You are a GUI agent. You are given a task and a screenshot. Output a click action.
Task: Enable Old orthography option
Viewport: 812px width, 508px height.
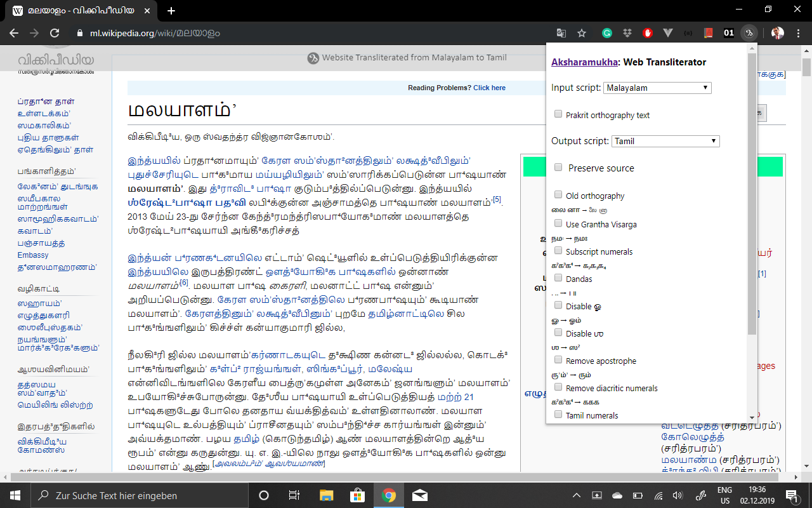click(x=558, y=195)
